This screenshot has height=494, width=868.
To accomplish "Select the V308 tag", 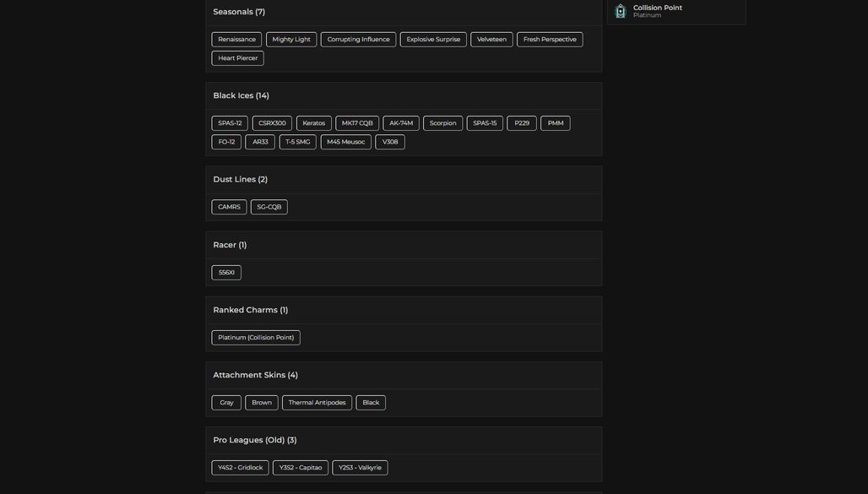I will (x=390, y=142).
